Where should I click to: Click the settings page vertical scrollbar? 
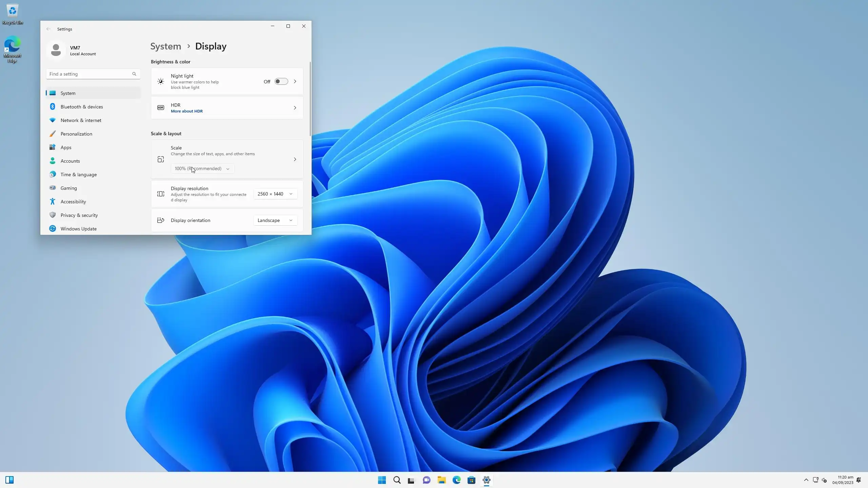[310, 99]
